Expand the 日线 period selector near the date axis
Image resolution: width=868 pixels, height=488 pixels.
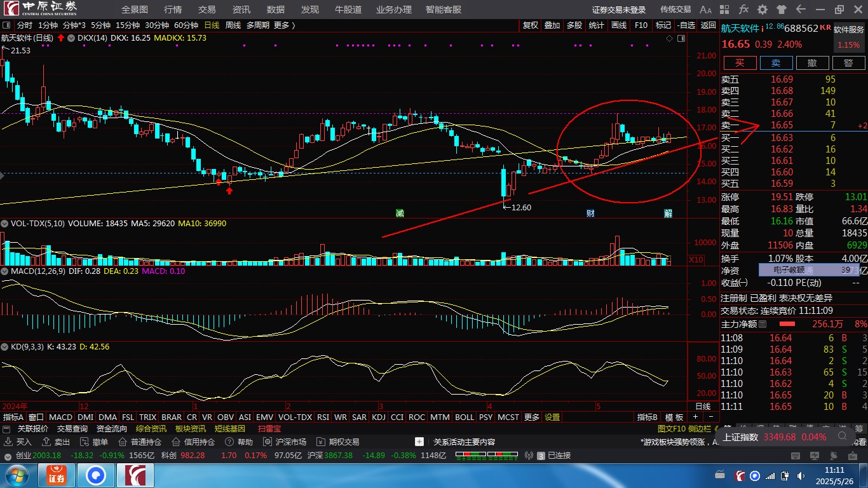pyautogui.click(x=703, y=406)
